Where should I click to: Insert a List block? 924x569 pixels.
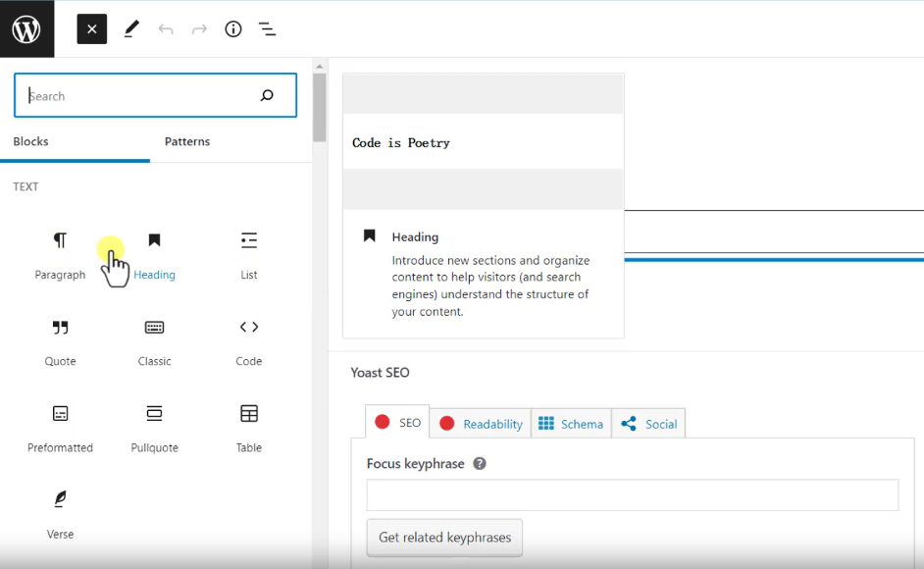pos(249,254)
